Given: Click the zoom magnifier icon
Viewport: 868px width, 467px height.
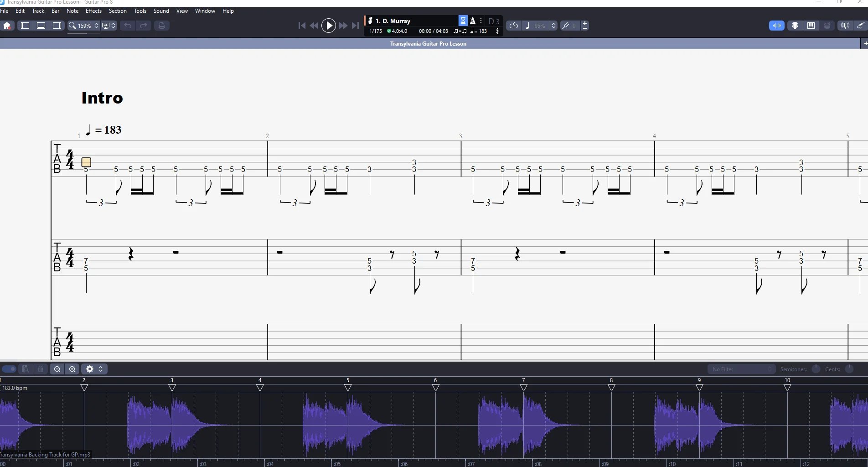Looking at the screenshot, I should pos(72,26).
